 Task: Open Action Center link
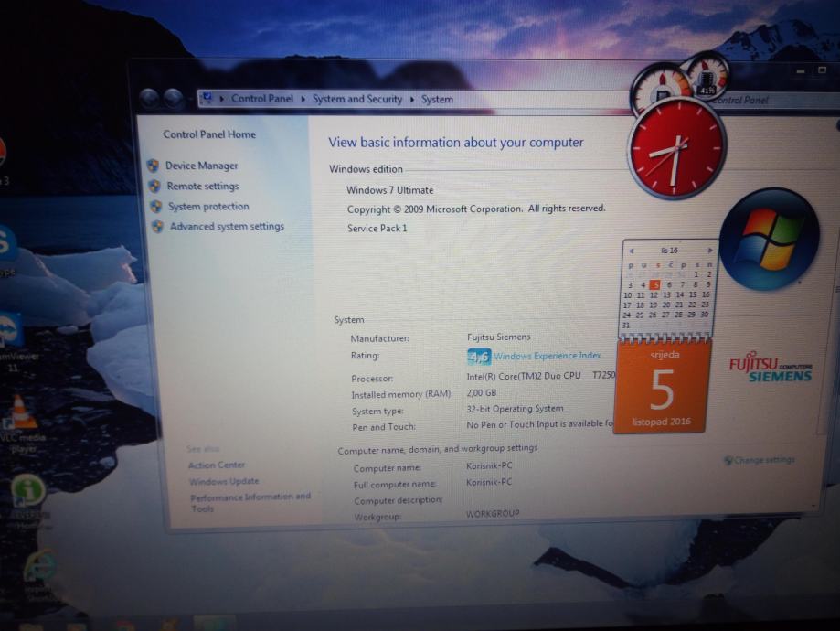click(x=217, y=465)
